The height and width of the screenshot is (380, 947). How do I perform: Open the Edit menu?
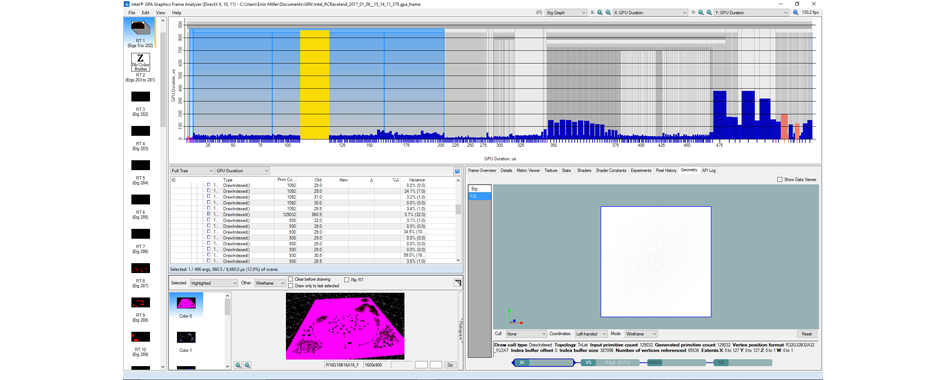(x=146, y=12)
